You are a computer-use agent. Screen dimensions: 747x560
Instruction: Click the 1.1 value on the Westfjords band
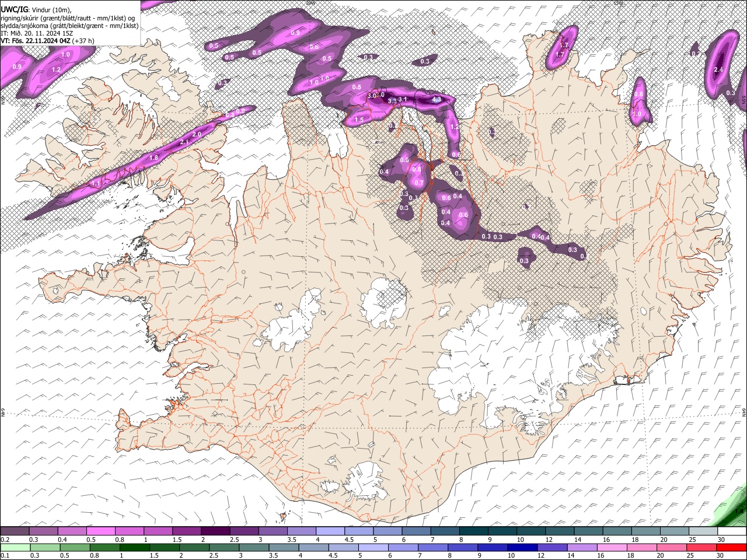point(96,183)
